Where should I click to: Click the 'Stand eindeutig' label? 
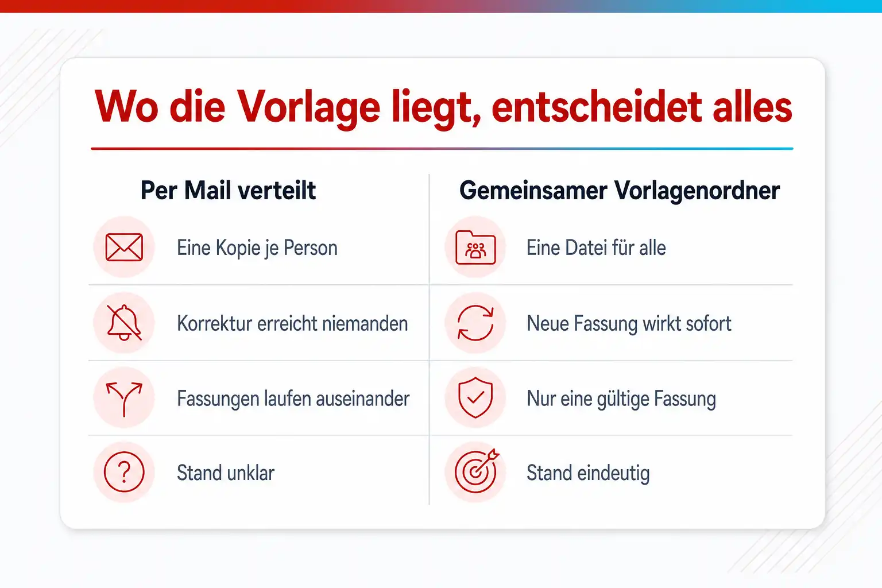coord(588,473)
